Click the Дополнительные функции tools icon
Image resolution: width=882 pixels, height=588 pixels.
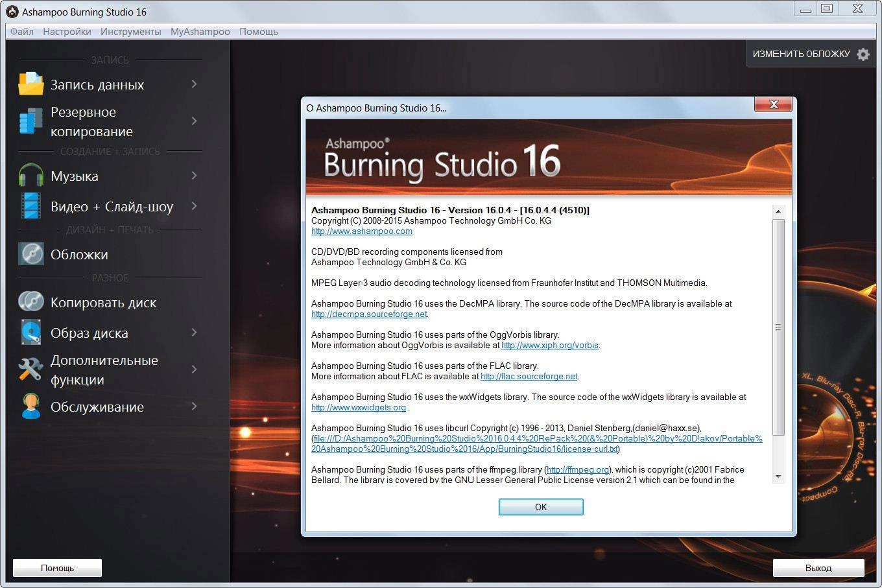coord(30,370)
